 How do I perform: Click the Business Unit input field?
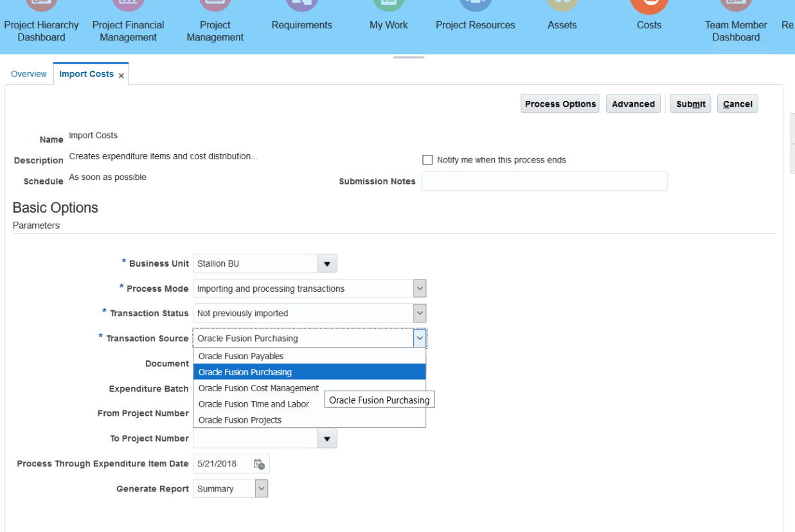tap(255, 263)
